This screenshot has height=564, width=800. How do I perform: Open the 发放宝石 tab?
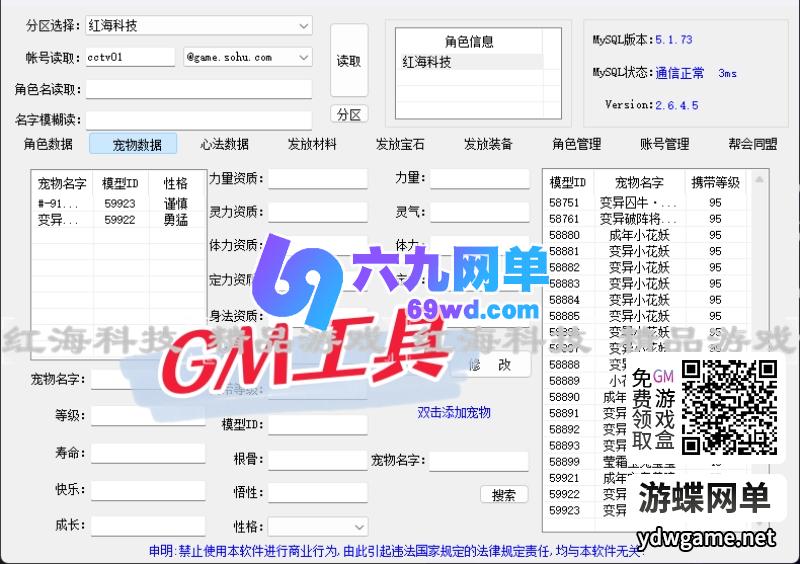(x=400, y=144)
